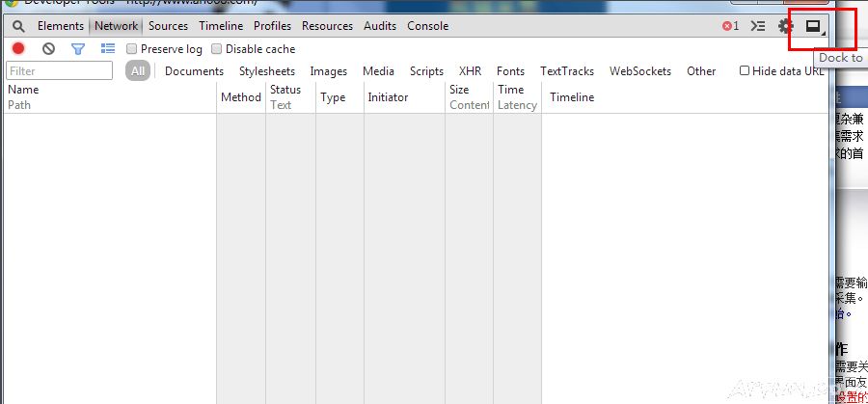Click the dock to main window icon
Viewport: 868px width, 404px height.
(813, 26)
